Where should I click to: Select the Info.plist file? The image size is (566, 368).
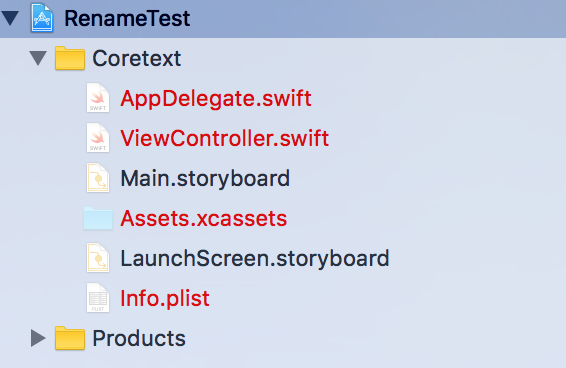click(165, 298)
